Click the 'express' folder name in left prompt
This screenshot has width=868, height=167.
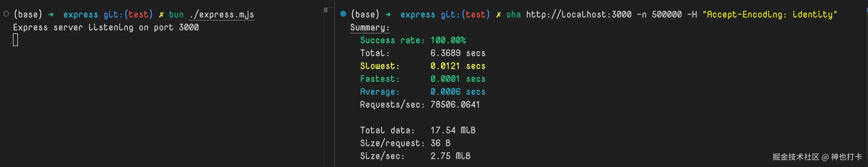tap(80, 15)
